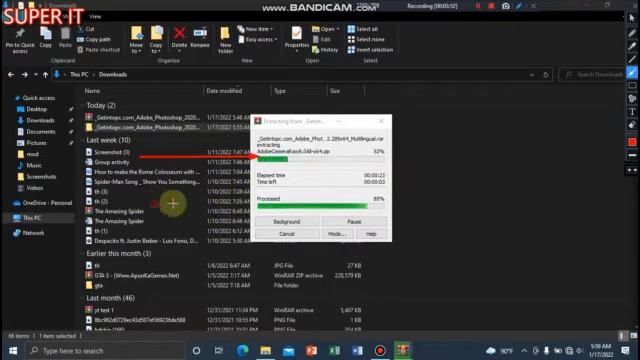Click Copy path in the ribbon
This screenshot has width=640, height=360.
[x=93, y=39]
